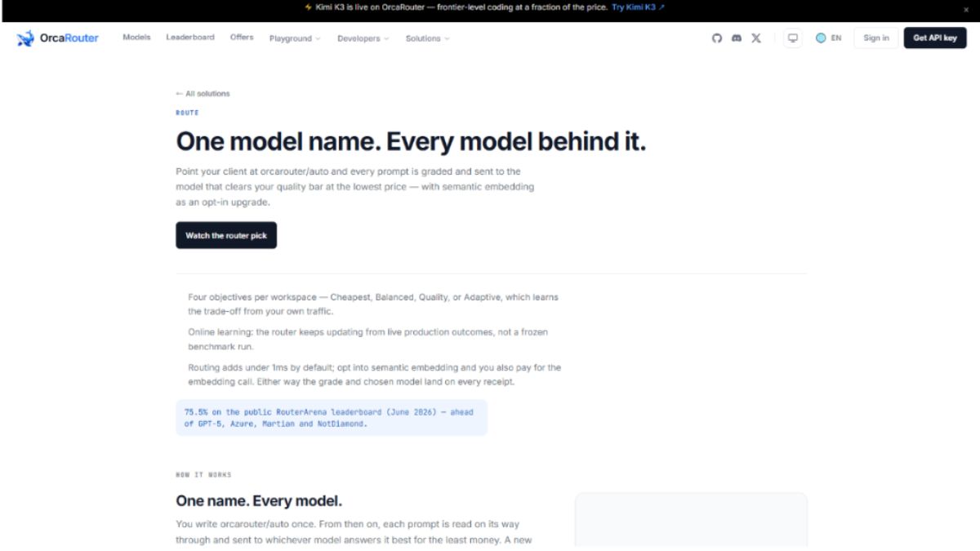Go back via All solutions link
The width and height of the screenshot is (980, 551).
pos(203,94)
